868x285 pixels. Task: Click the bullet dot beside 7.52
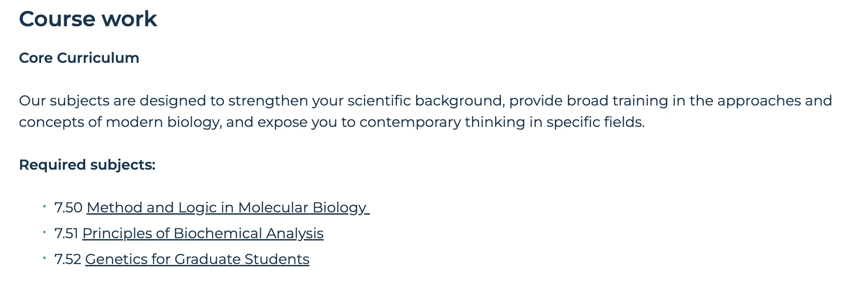point(45,258)
